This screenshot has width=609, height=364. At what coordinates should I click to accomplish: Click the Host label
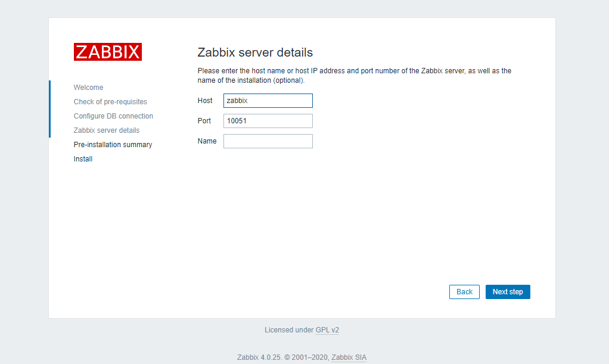pyautogui.click(x=204, y=101)
